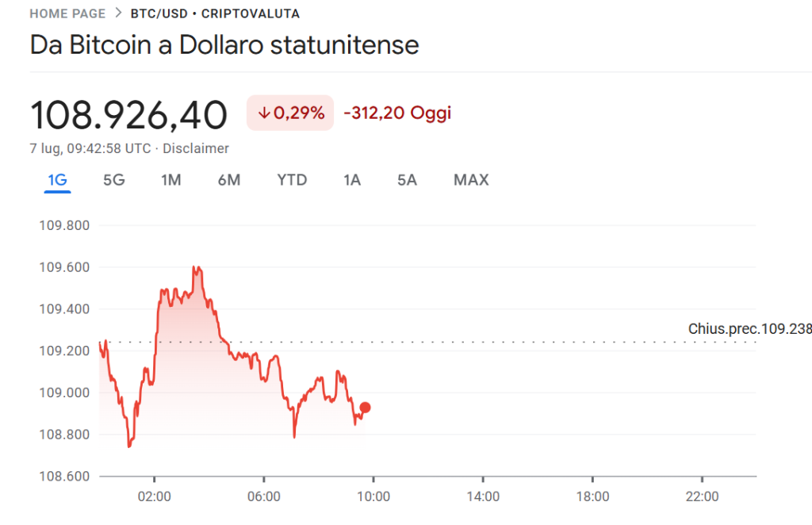Switch chart to YTD view
The width and height of the screenshot is (812, 525).
tap(292, 180)
